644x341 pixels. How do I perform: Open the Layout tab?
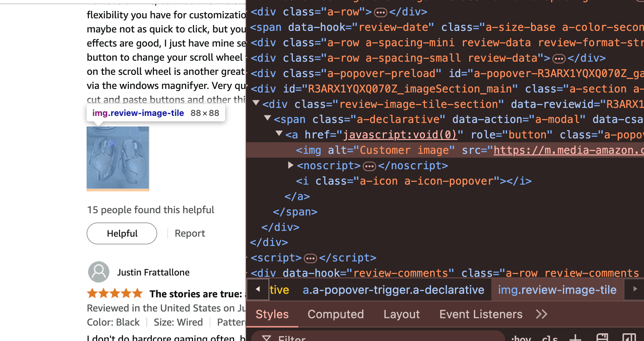pos(402,314)
